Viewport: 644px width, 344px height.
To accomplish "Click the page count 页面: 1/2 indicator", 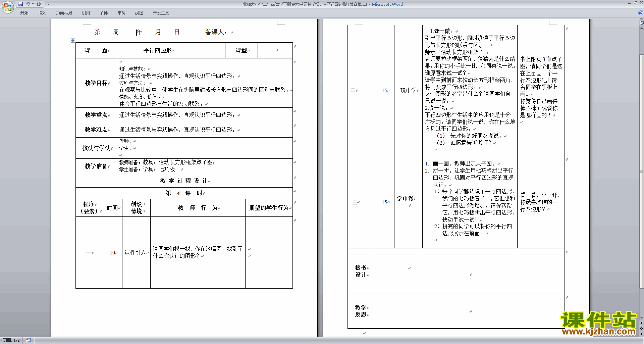I will [11, 340].
